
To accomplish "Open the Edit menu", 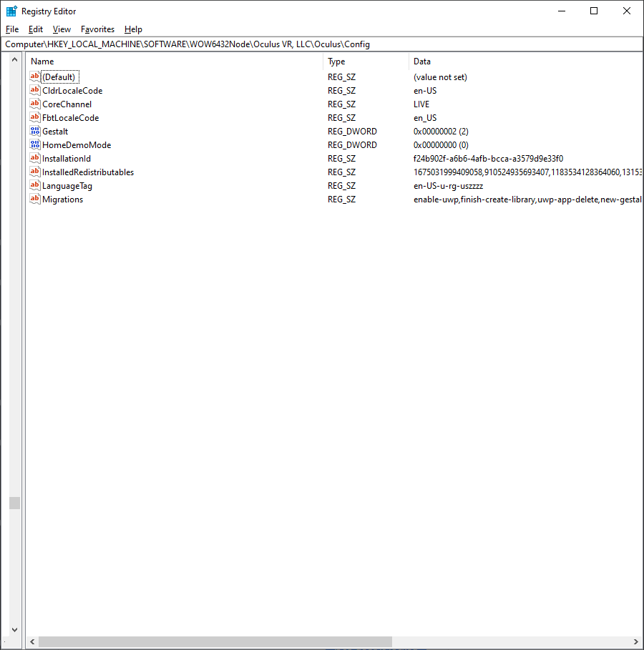I will pyautogui.click(x=35, y=29).
